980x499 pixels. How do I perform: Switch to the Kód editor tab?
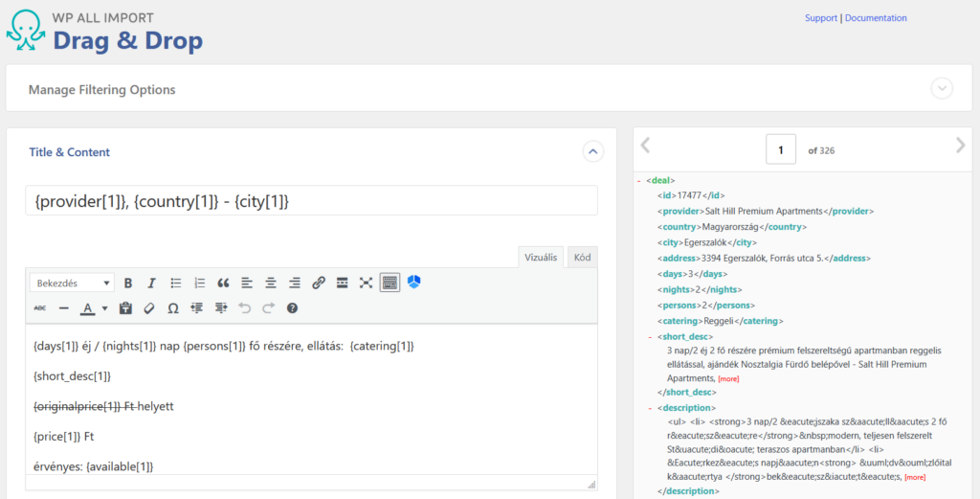(x=583, y=257)
